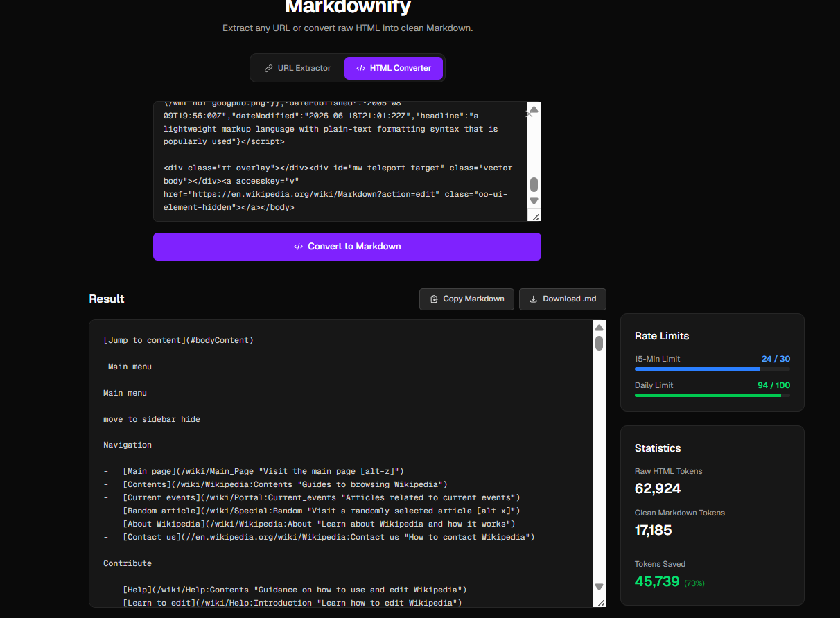This screenshot has height=618, width=840.
Task: Select the HTML Converter tab
Action: point(394,68)
